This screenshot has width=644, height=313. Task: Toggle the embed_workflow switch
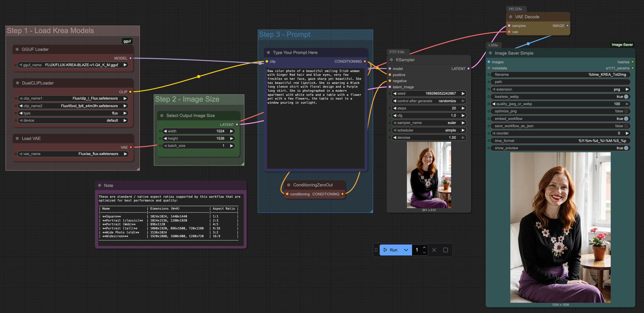626,119
